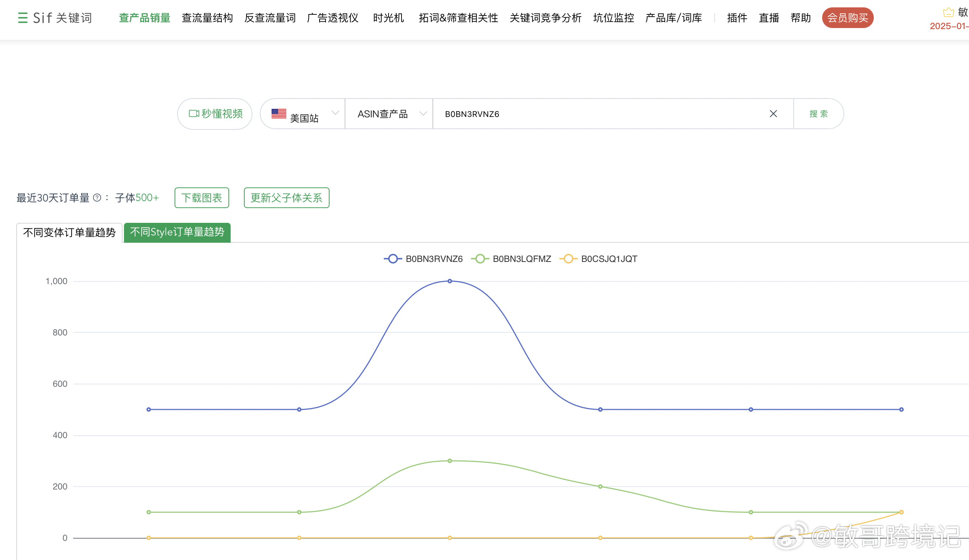969x560 pixels.
Task: Toggle B0BN3LQFMZ series in chart legend
Action: tap(511, 259)
